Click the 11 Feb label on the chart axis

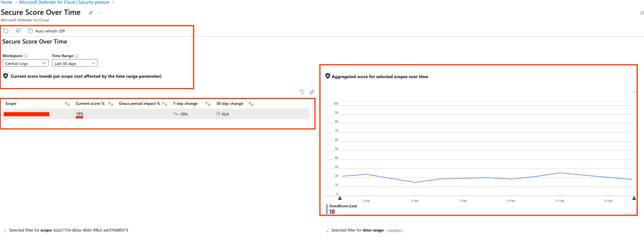560,201
